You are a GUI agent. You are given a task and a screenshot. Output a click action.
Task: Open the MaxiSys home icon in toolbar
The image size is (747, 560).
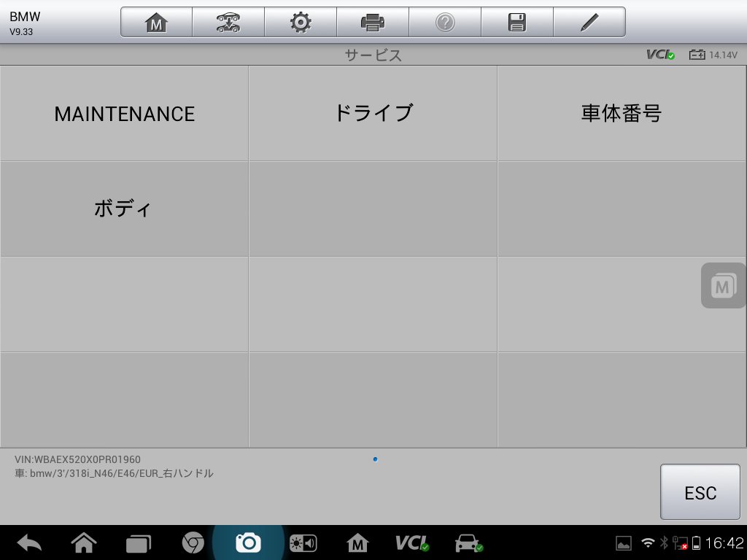(x=156, y=23)
